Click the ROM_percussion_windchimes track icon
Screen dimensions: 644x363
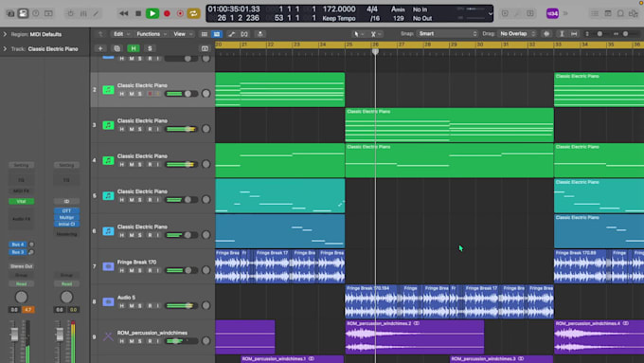pos(108,337)
